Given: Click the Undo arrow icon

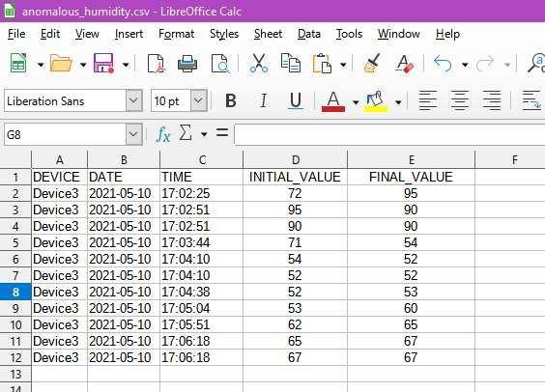Looking at the screenshot, I should point(443,64).
